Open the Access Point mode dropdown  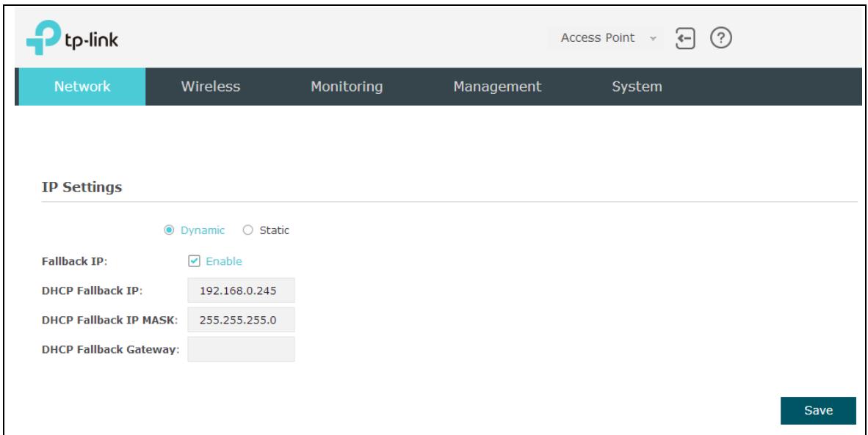pyautogui.click(x=607, y=38)
